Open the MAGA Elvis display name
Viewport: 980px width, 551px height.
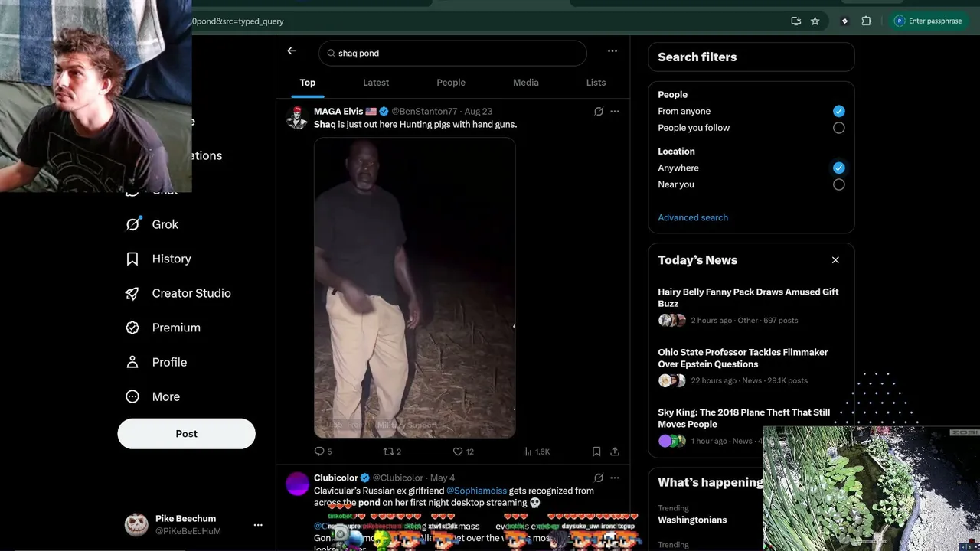[x=338, y=112]
